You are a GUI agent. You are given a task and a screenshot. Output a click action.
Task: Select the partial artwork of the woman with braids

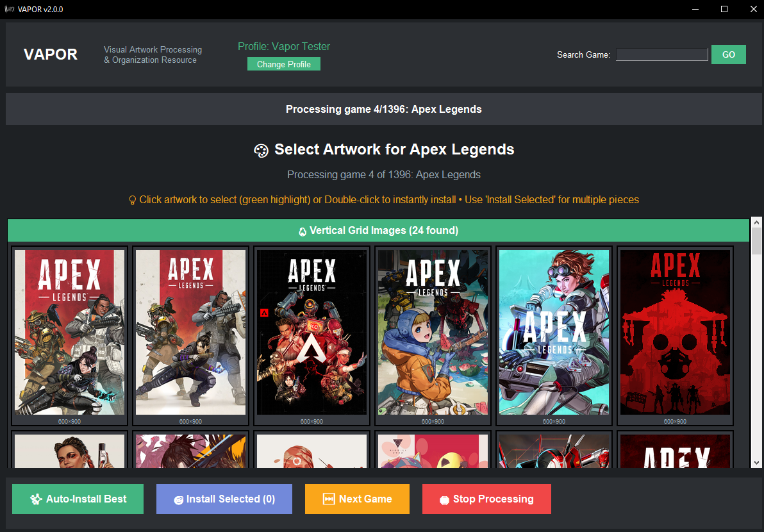[70, 451]
